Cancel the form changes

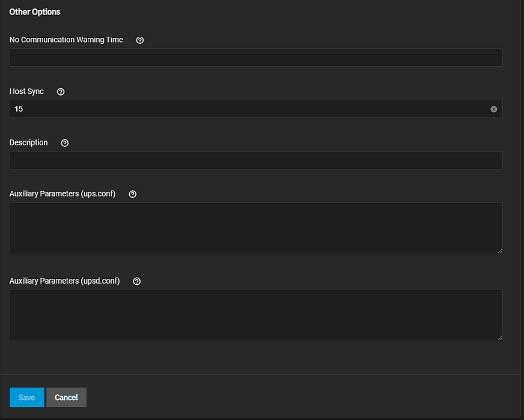(66, 397)
